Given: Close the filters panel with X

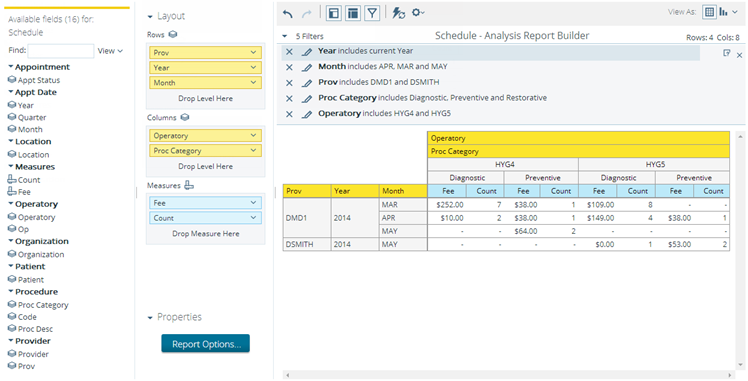Looking at the screenshot, I should pos(739,55).
